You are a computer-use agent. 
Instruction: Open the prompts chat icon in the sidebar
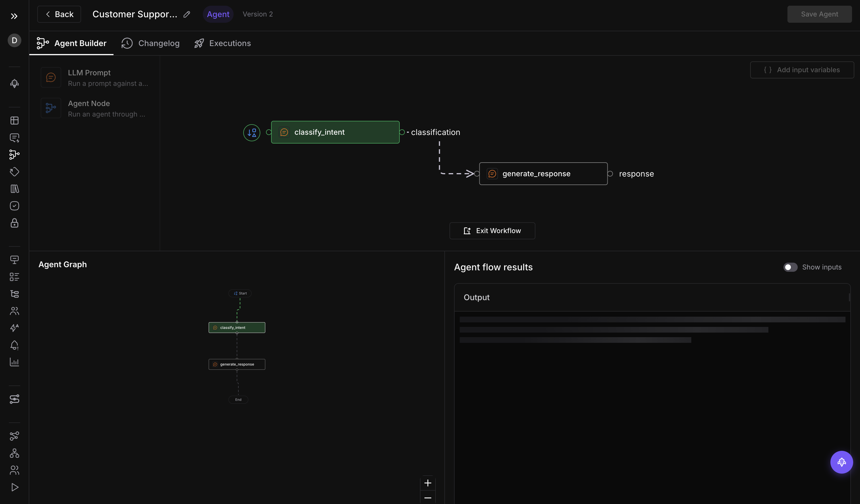click(x=14, y=138)
